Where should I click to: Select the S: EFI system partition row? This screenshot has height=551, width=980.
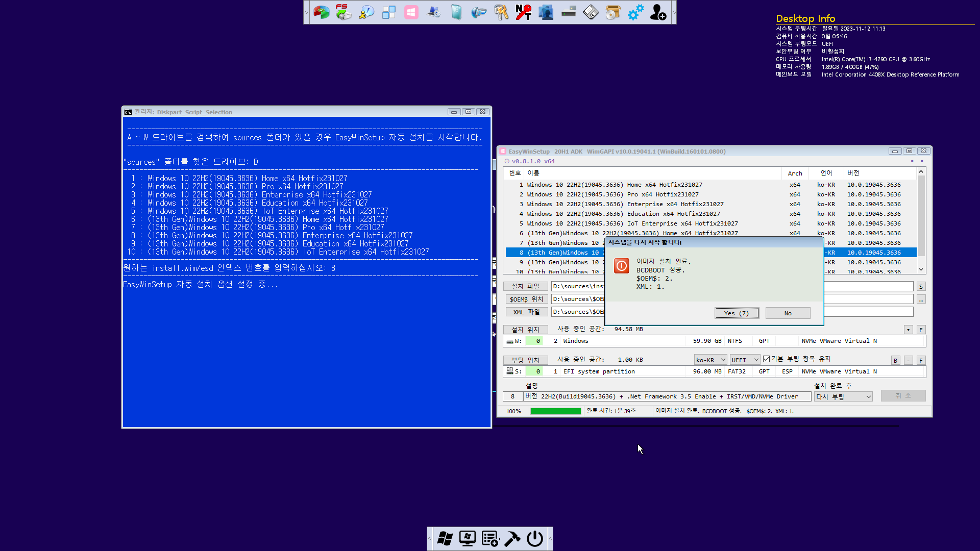pos(715,371)
